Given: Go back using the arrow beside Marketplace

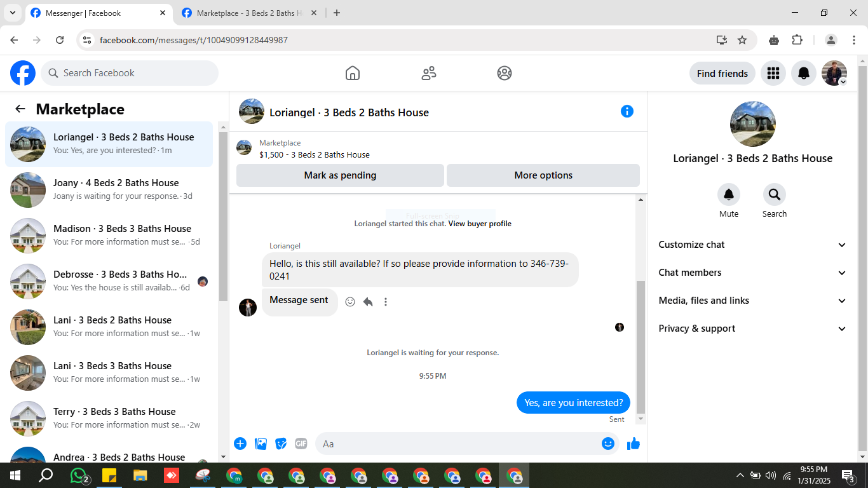Looking at the screenshot, I should click(20, 109).
